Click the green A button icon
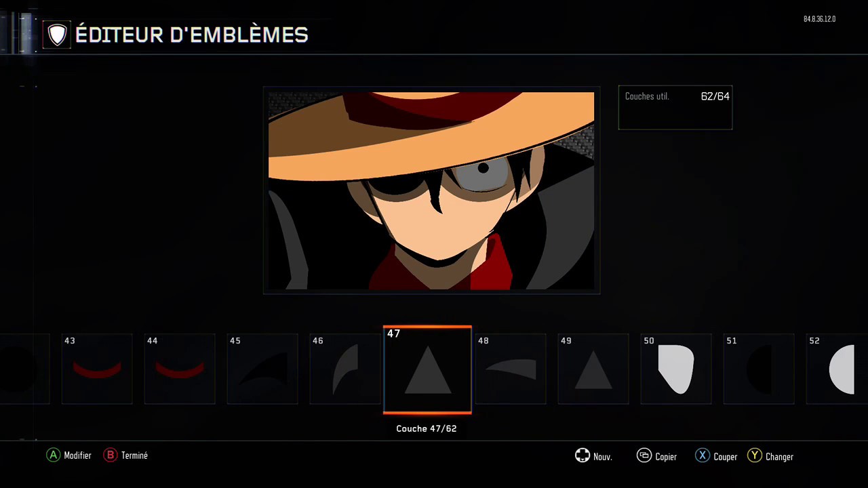868x488 pixels. click(53, 455)
